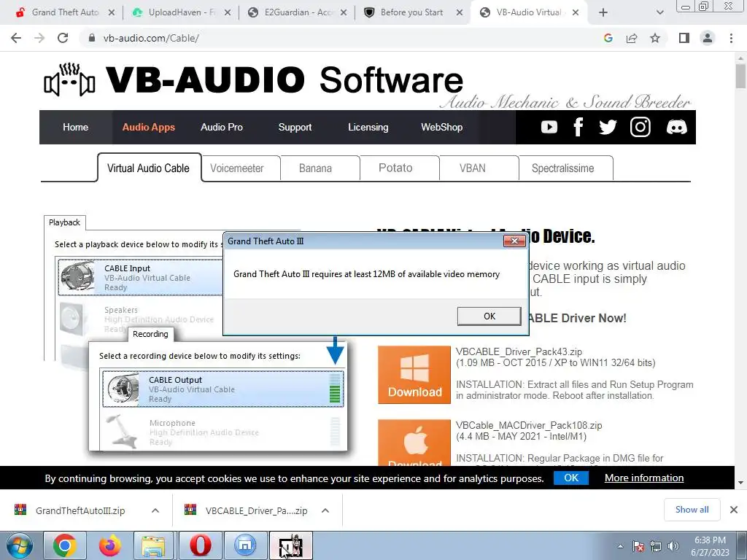The height and width of the screenshot is (560, 747).
Task: Open the network tray icon
Action: 656,546
